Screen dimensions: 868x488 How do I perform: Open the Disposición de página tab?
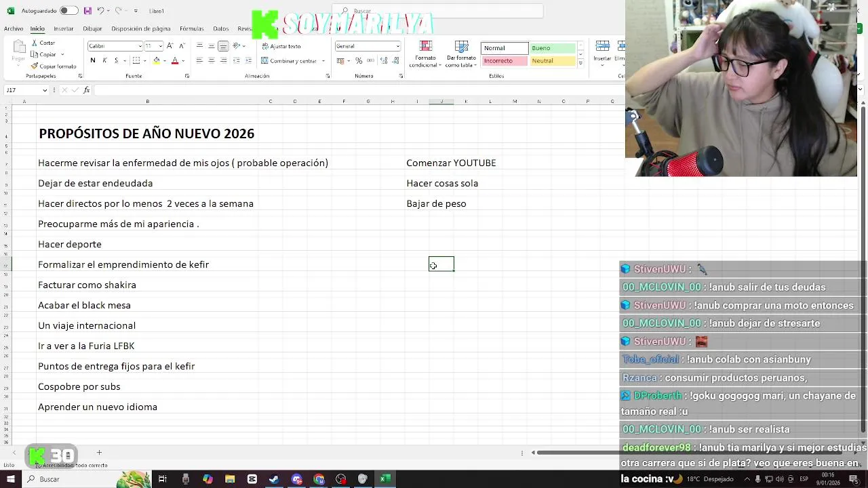pos(141,29)
